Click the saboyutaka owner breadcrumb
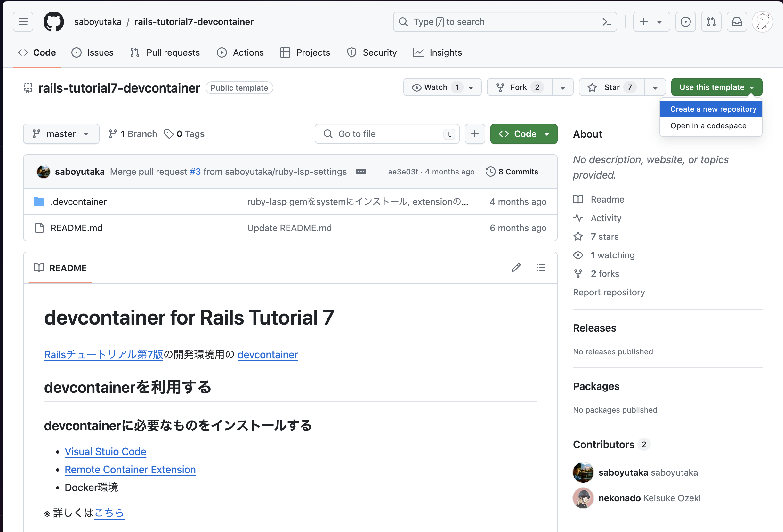 pyautogui.click(x=98, y=22)
